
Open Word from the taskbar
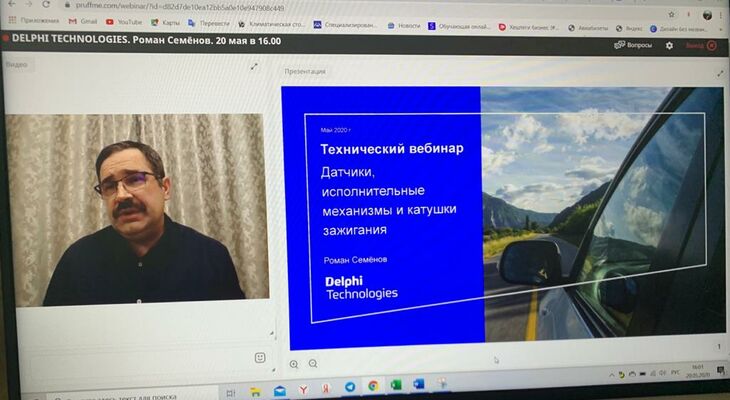pos(419,384)
